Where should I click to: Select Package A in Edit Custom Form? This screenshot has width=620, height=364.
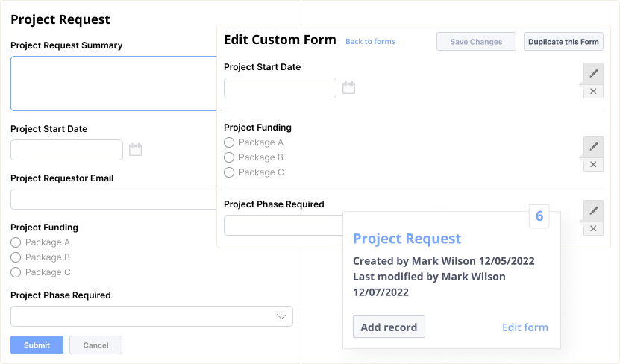(x=230, y=142)
